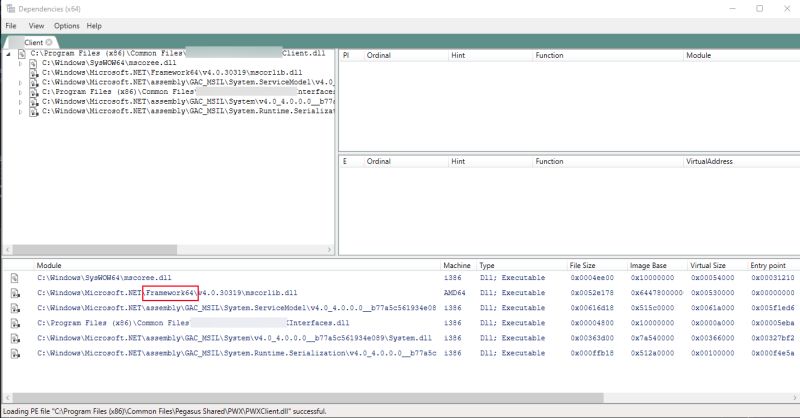Expand the Interfaces tree node under Common Files
This screenshot has width=800, height=418.
pos(20,92)
